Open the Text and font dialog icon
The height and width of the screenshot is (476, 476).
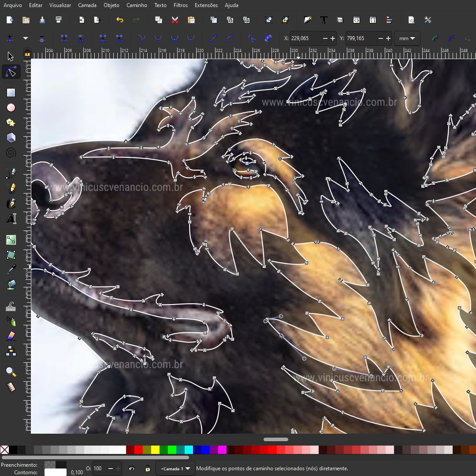324,20
